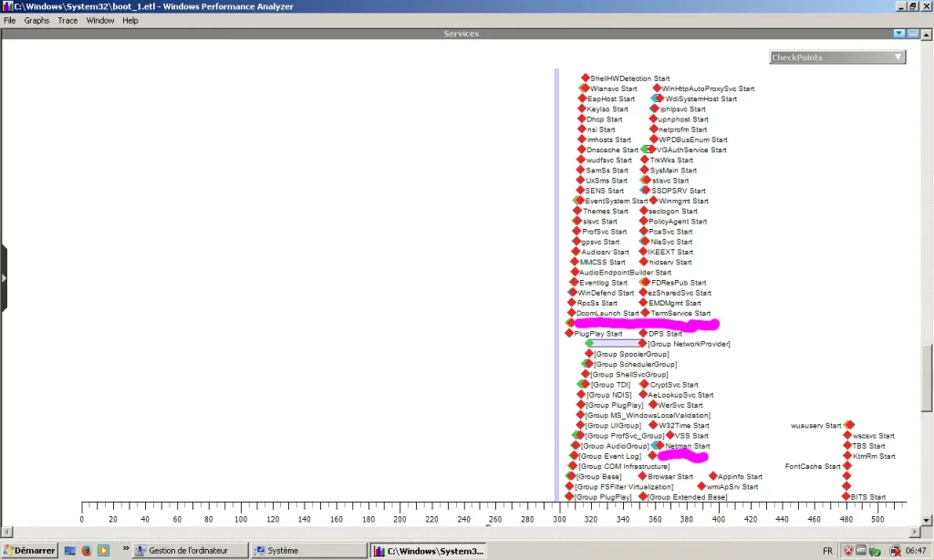Viewport: 934px width, 560px height.
Task: Select the Appinfo Start marker
Action: click(x=712, y=476)
